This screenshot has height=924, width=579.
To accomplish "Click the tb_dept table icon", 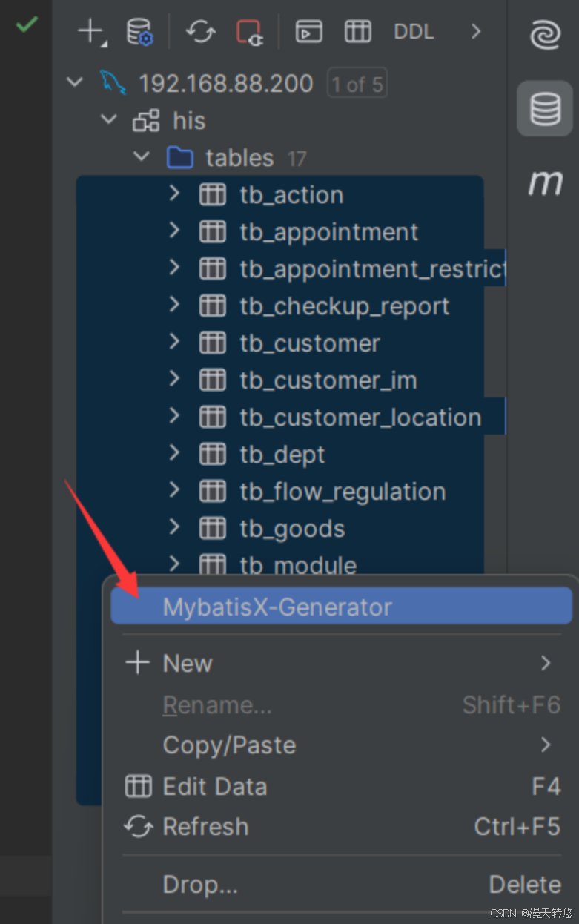I will [x=213, y=453].
